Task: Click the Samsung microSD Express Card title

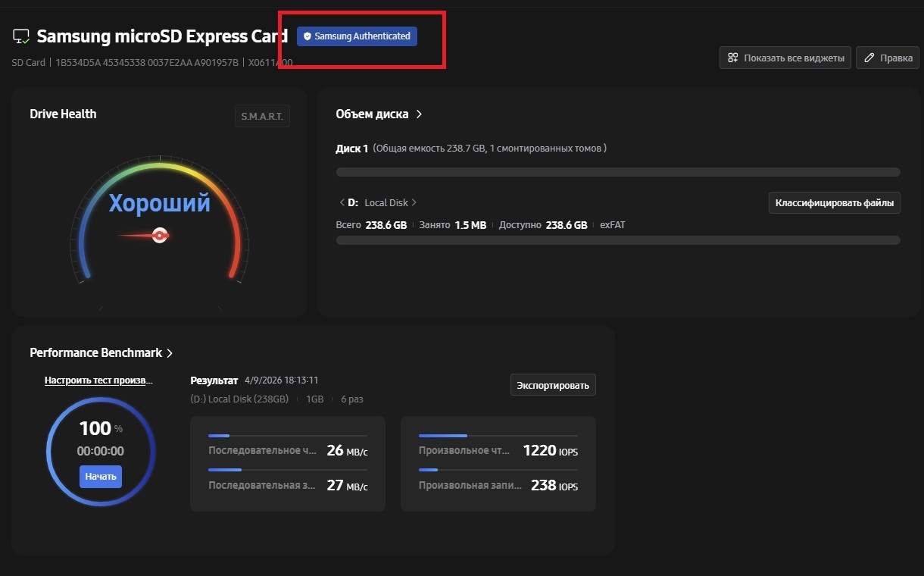Action: coord(162,36)
